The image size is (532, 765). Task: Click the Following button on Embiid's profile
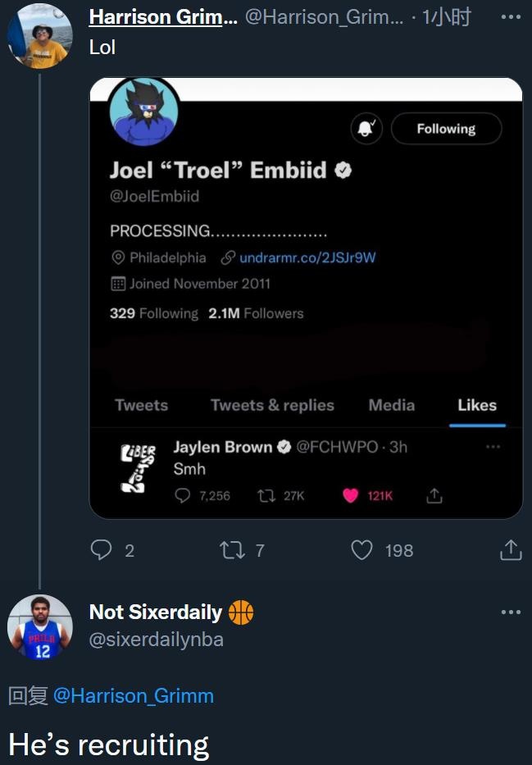[x=446, y=129]
